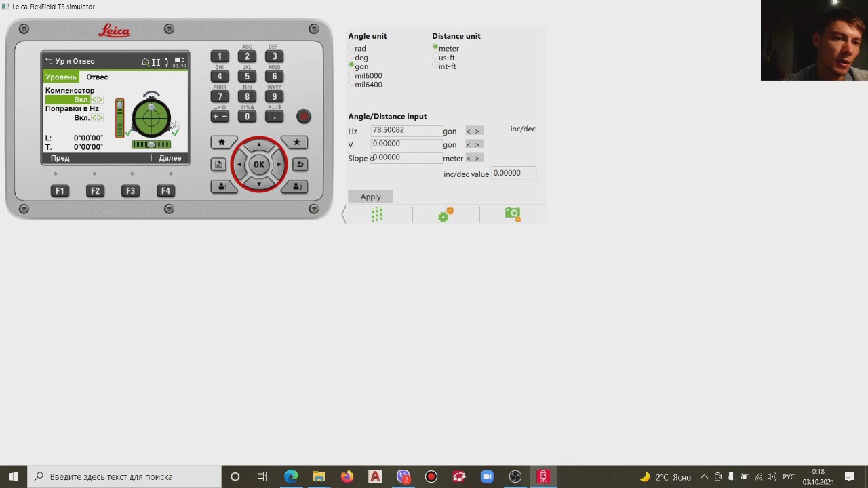Tap the numeric key 9 (WXYZ)

274,96
